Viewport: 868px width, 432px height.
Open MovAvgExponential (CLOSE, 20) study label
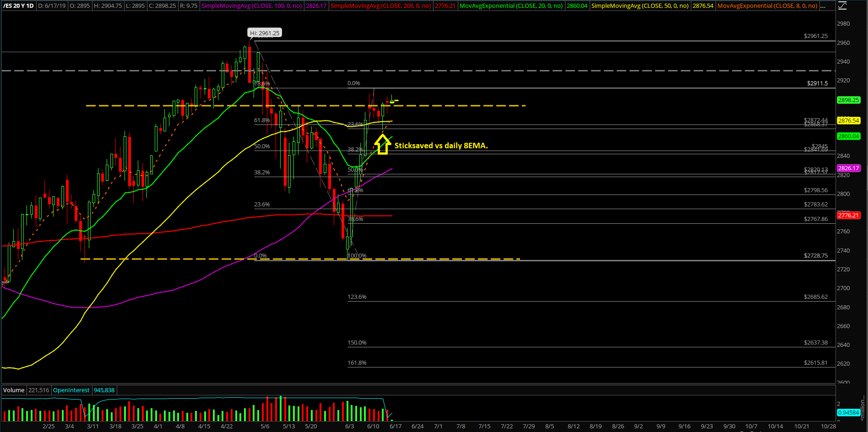point(511,6)
